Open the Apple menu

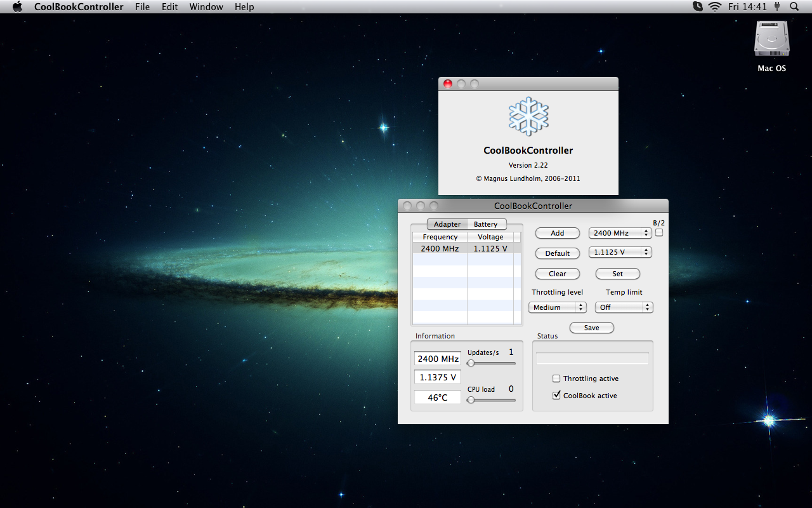pyautogui.click(x=17, y=6)
